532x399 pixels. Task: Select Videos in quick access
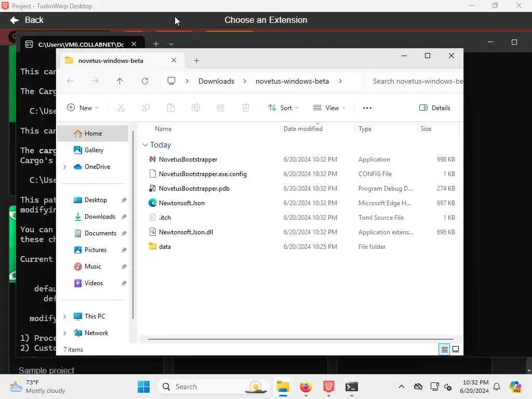[93, 283]
